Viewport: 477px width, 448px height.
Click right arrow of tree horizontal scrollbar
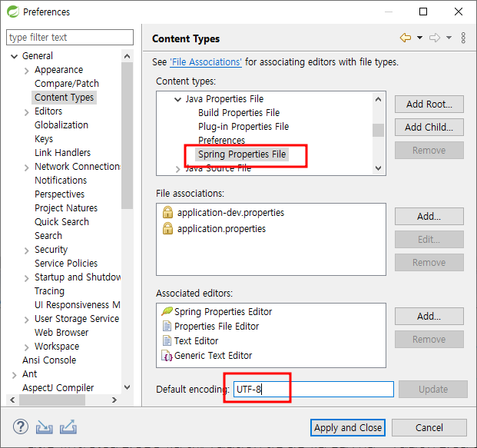click(114, 400)
